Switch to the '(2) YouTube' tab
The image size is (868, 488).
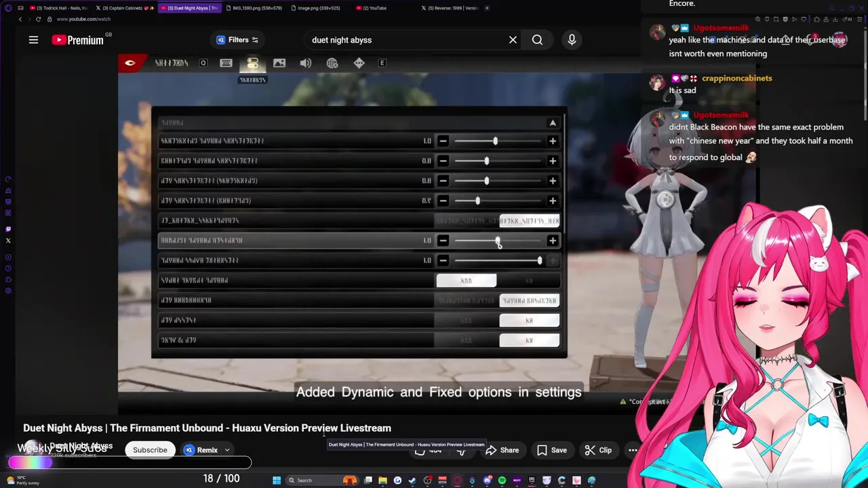(x=373, y=8)
